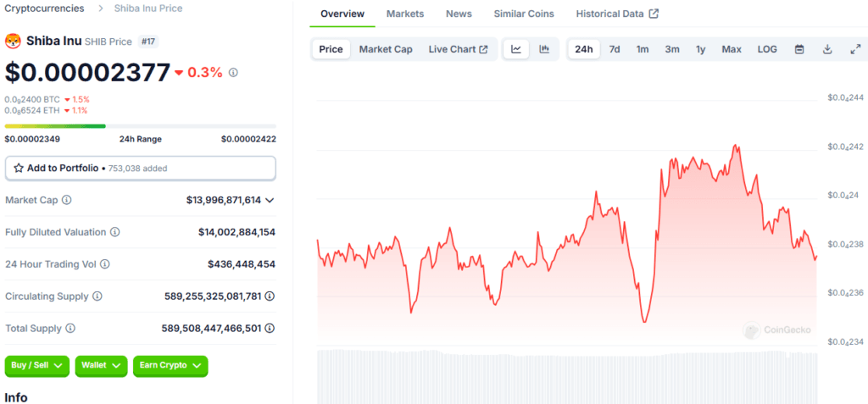Select the 24h time range

583,49
